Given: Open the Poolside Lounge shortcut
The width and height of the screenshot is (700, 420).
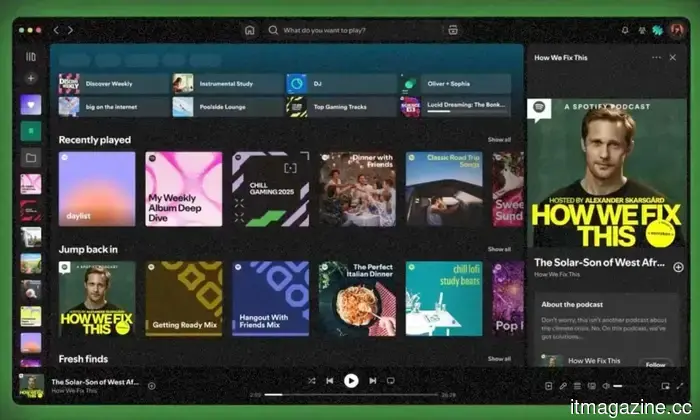Looking at the screenshot, I should click(227, 107).
